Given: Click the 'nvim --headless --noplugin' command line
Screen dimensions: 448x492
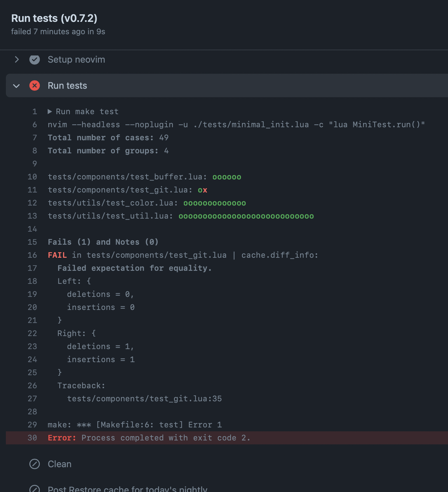Looking at the screenshot, I should click(236, 125).
